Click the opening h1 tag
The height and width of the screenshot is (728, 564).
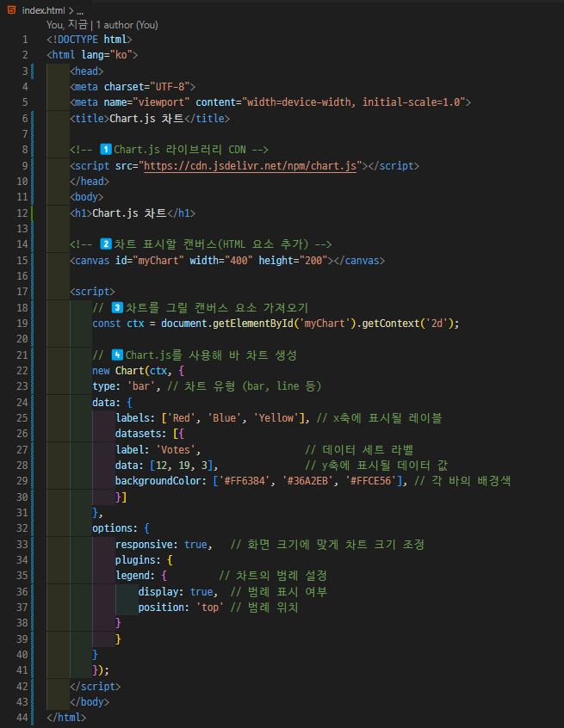pyautogui.click(x=81, y=213)
